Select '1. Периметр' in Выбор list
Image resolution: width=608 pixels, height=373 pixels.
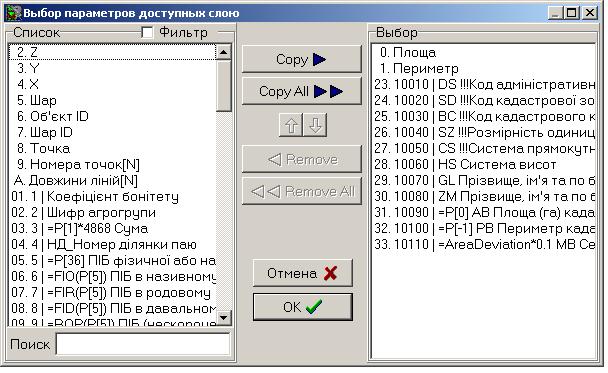[483, 69]
